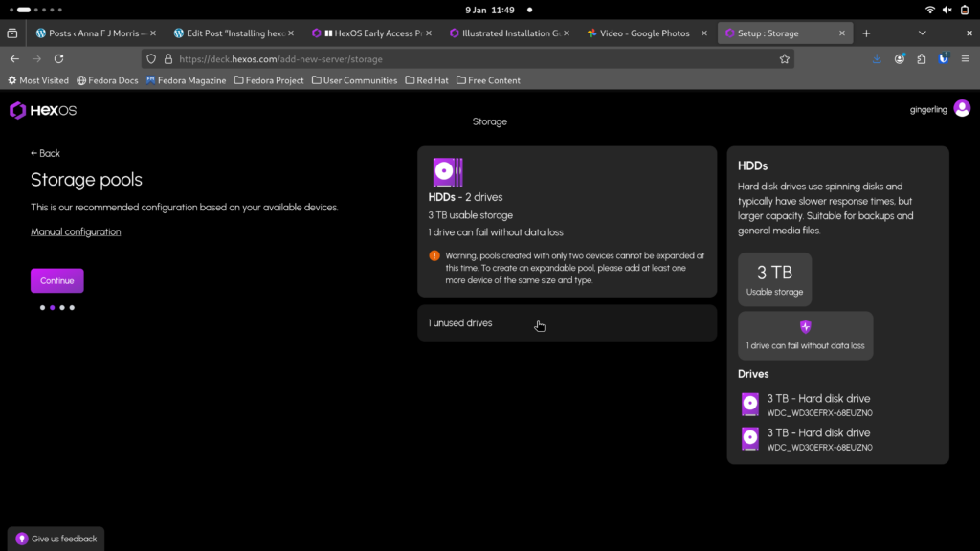Open Fedora Docs bookmark
Viewport: 980px width, 551px height.
tap(107, 80)
